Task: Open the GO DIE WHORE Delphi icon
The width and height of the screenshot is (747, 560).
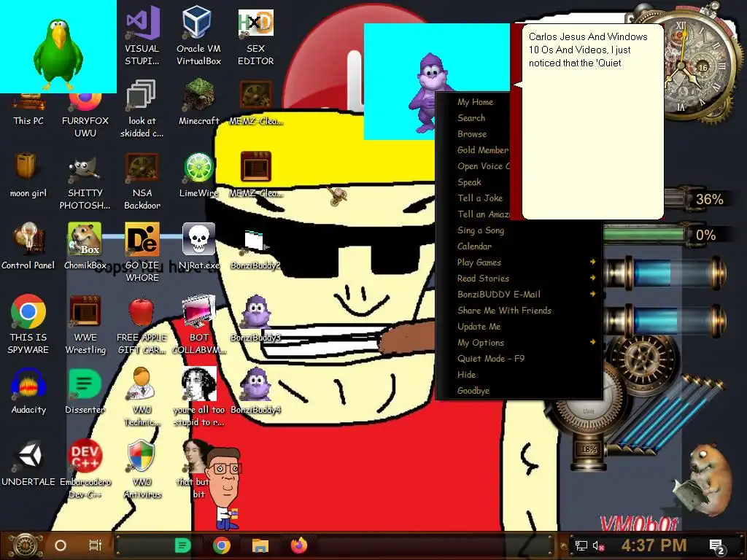Action: click(142, 252)
